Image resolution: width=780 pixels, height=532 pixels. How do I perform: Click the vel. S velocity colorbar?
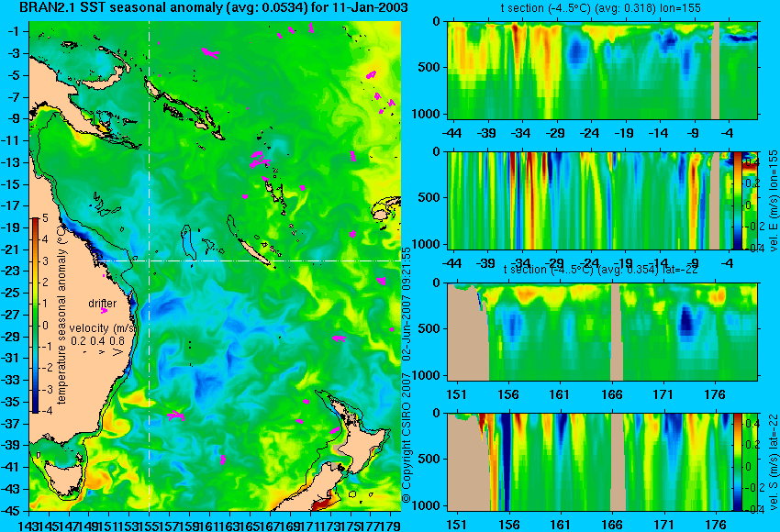click(x=737, y=462)
